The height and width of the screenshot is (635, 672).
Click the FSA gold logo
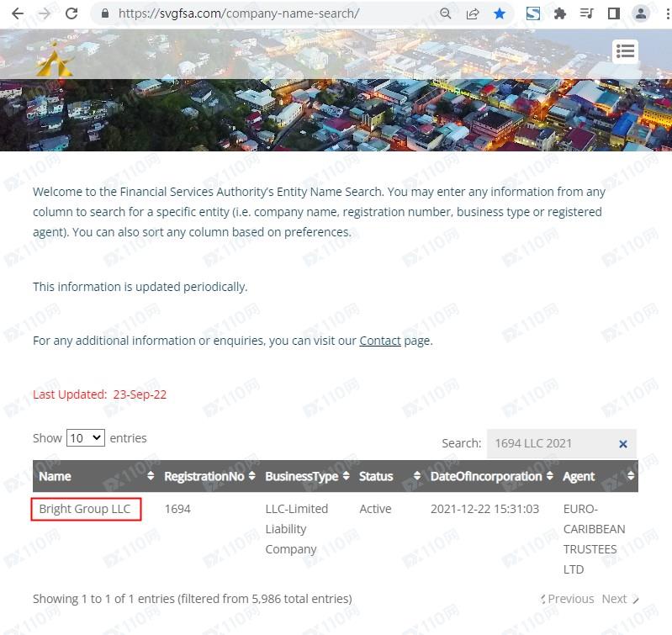coord(55,59)
